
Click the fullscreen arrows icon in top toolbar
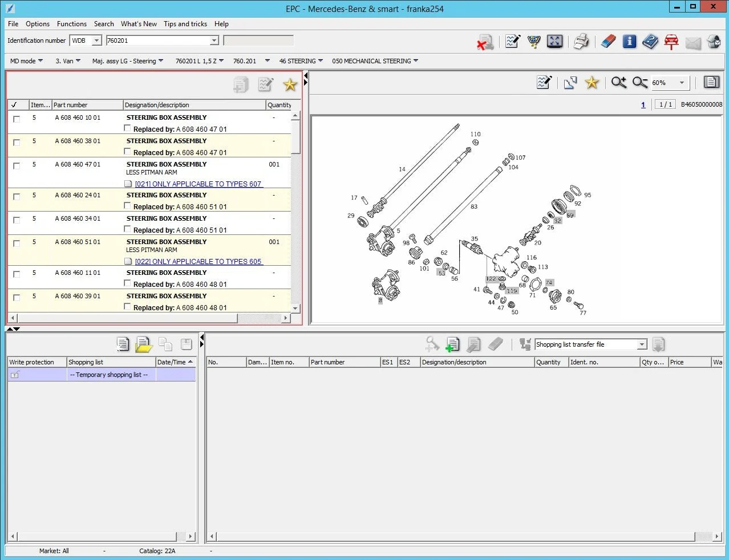(554, 42)
